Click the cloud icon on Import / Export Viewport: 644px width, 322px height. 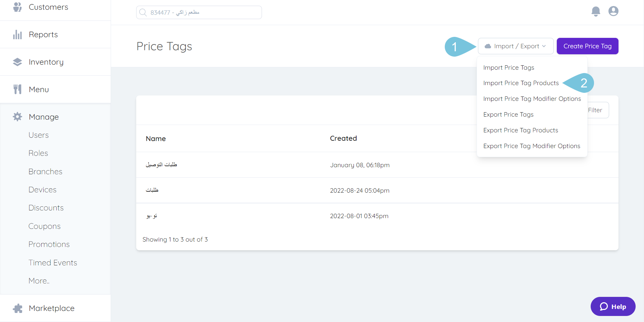[x=487, y=46]
